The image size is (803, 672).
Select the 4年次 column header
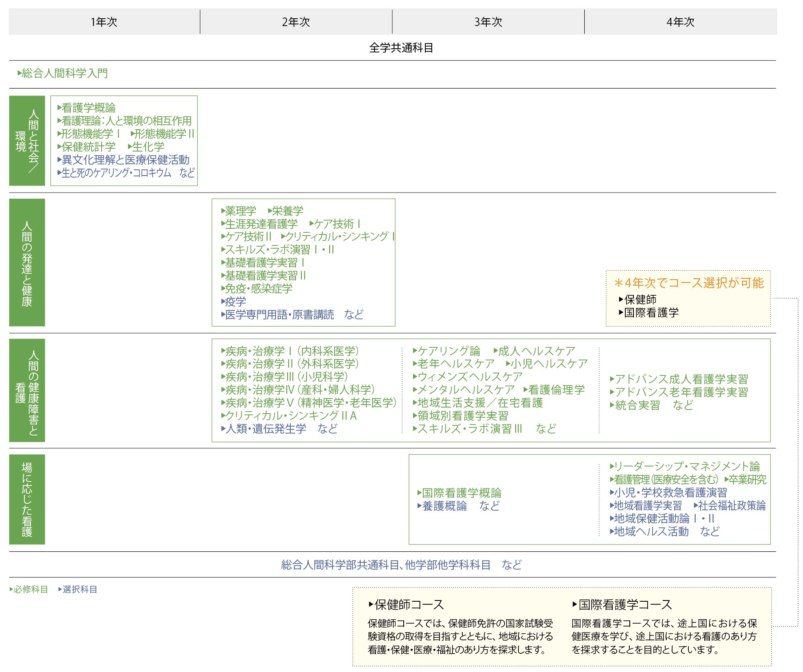pos(681,22)
